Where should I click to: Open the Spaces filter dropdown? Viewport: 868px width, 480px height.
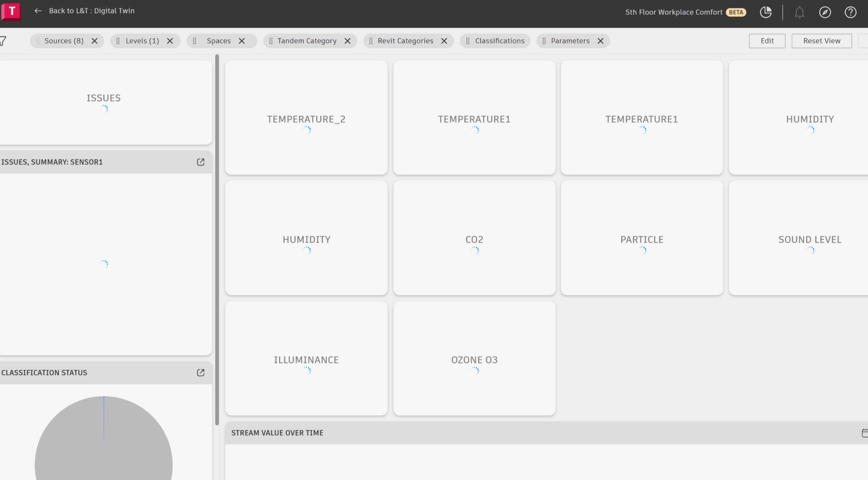tap(219, 41)
